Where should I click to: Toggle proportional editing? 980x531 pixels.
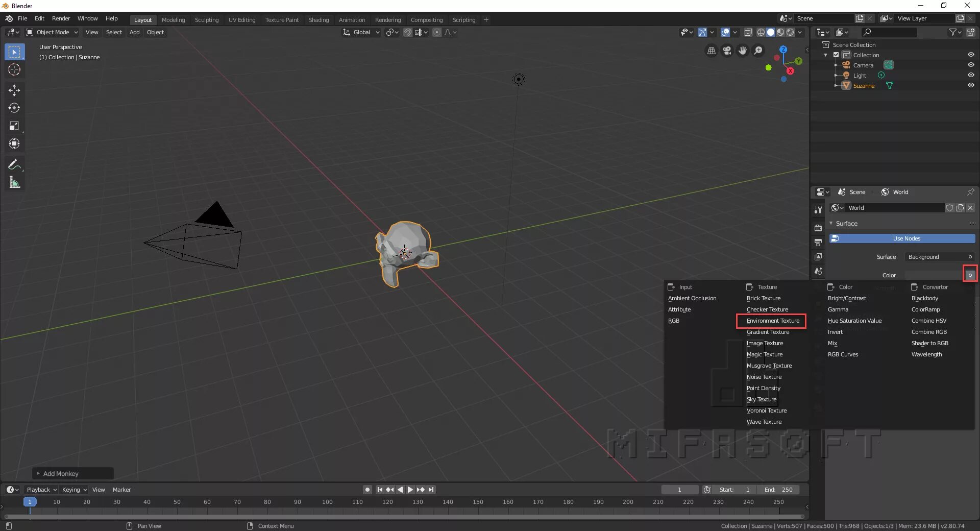coord(437,32)
